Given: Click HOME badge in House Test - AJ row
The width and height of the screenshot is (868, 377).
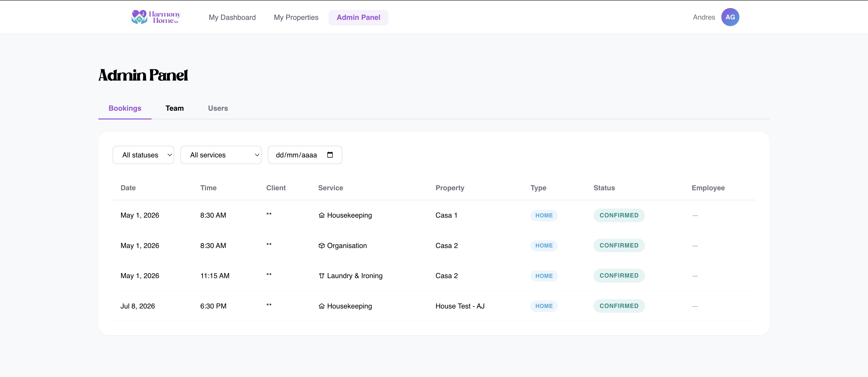Looking at the screenshot, I should (x=544, y=306).
